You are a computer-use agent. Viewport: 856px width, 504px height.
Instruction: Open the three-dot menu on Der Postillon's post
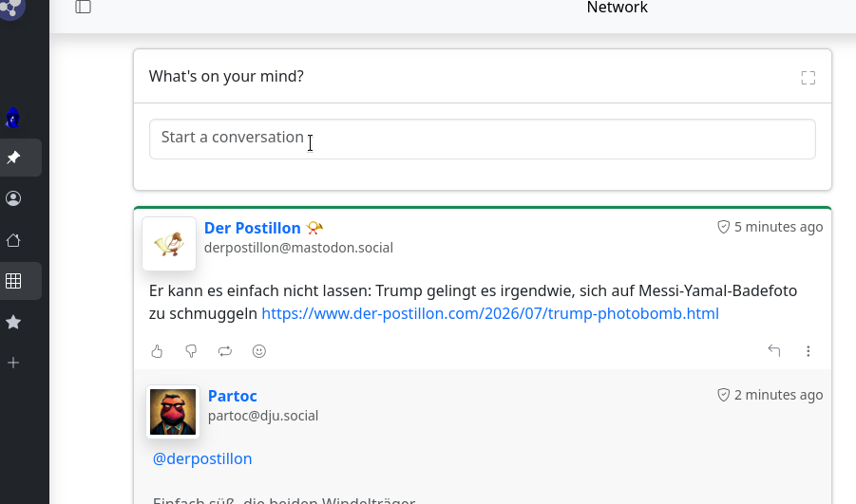tap(808, 351)
